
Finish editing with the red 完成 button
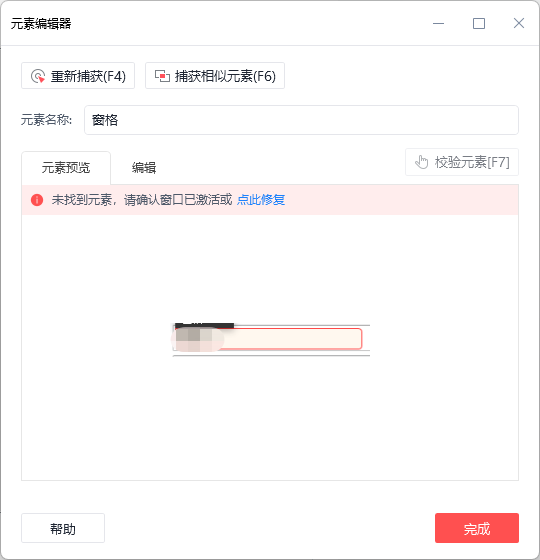click(x=477, y=528)
